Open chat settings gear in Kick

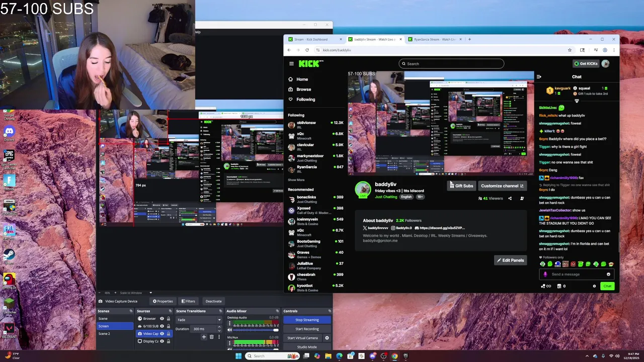tap(594, 286)
